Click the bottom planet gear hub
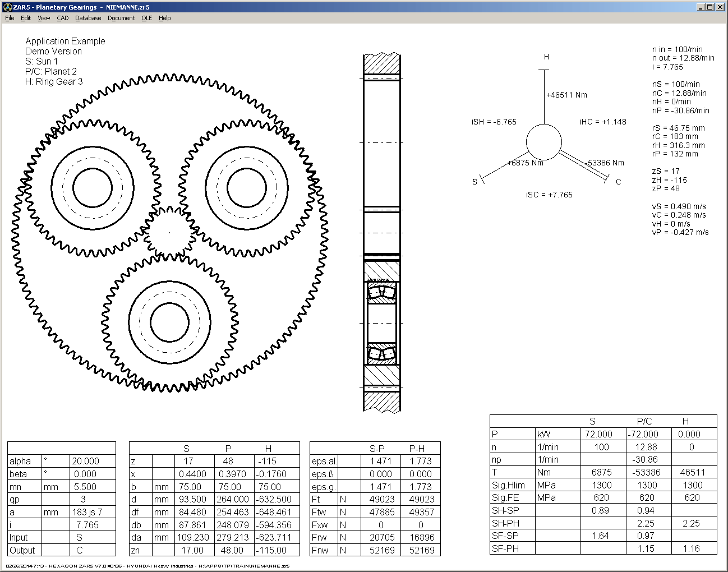 [169, 322]
